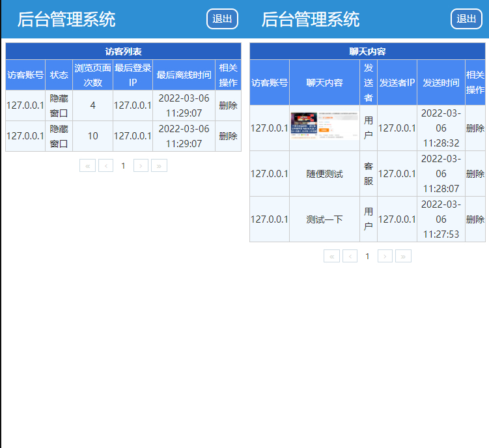Click the 2022-03-06 11:28:32 send time
The width and height of the screenshot is (489, 448).
pyautogui.click(x=441, y=128)
